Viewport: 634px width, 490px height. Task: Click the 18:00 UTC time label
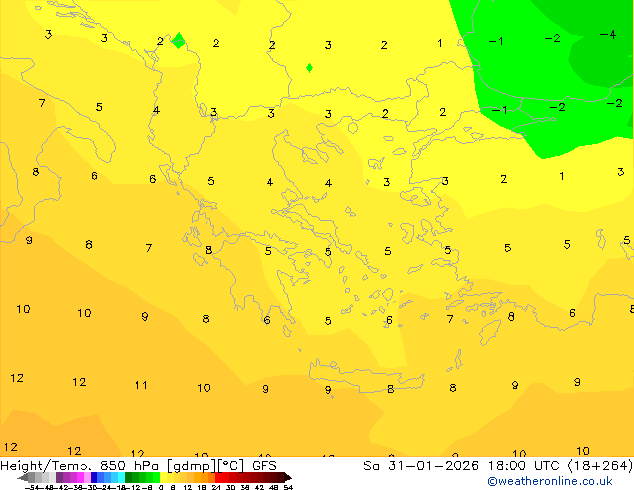[526, 466]
